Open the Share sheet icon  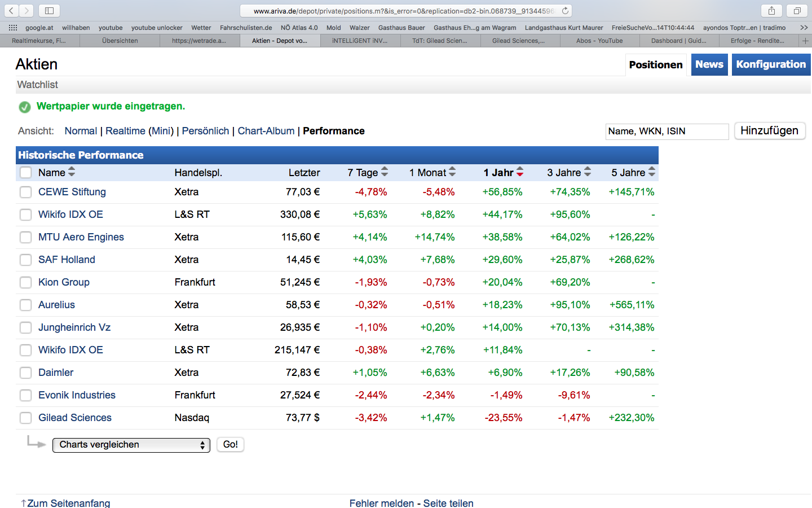pos(771,11)
